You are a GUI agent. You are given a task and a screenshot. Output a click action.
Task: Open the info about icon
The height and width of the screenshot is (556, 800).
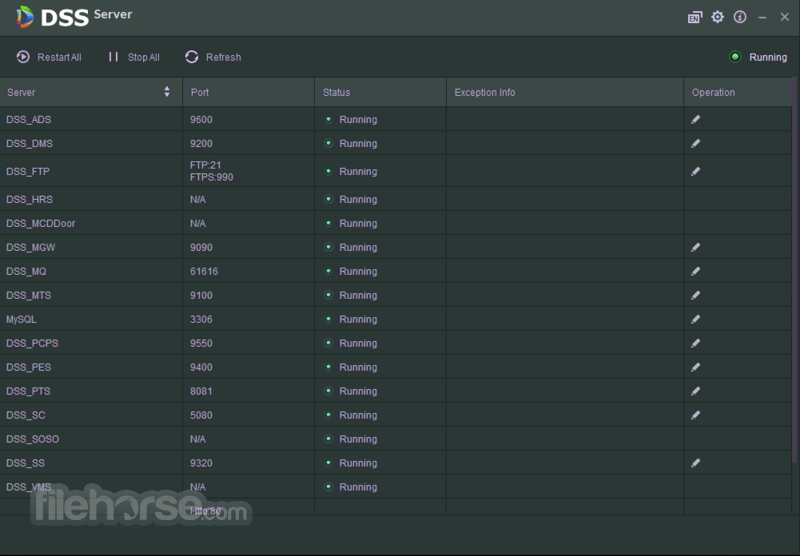(x=740, y=17)
